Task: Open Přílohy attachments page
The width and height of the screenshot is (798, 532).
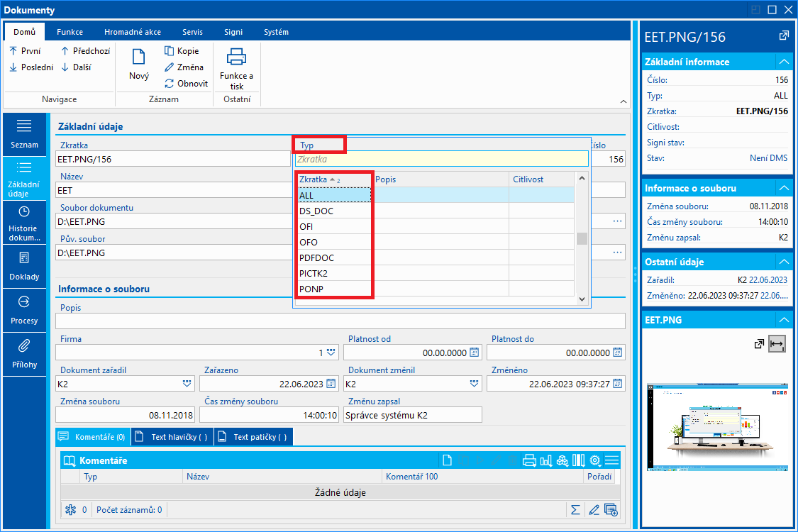Action: 24,355
